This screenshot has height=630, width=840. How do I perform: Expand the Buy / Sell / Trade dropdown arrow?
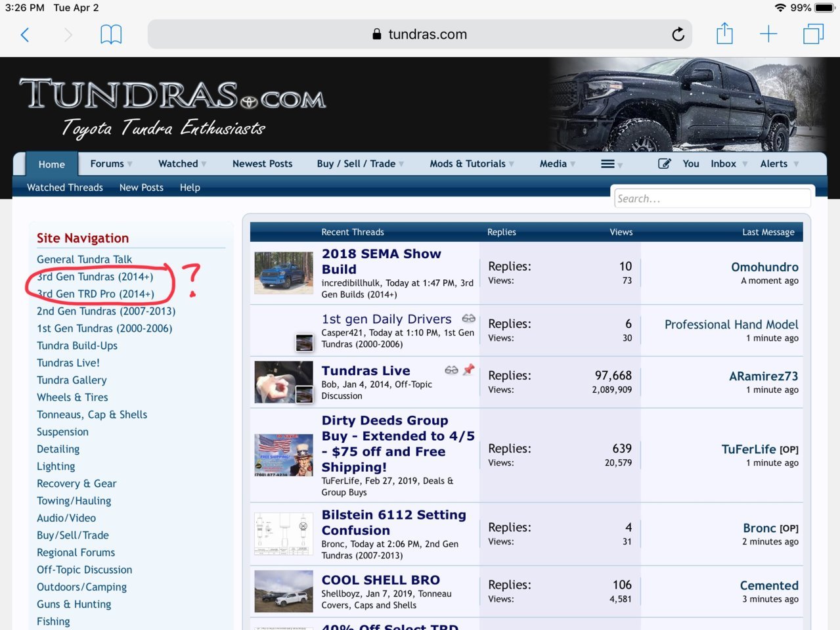[x=401, y=164]
